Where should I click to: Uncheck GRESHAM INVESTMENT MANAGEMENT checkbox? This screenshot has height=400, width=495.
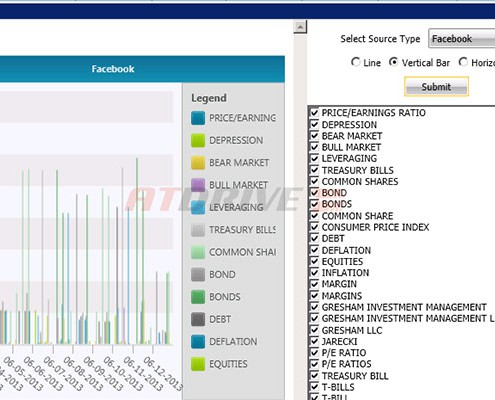click(314, 307)
